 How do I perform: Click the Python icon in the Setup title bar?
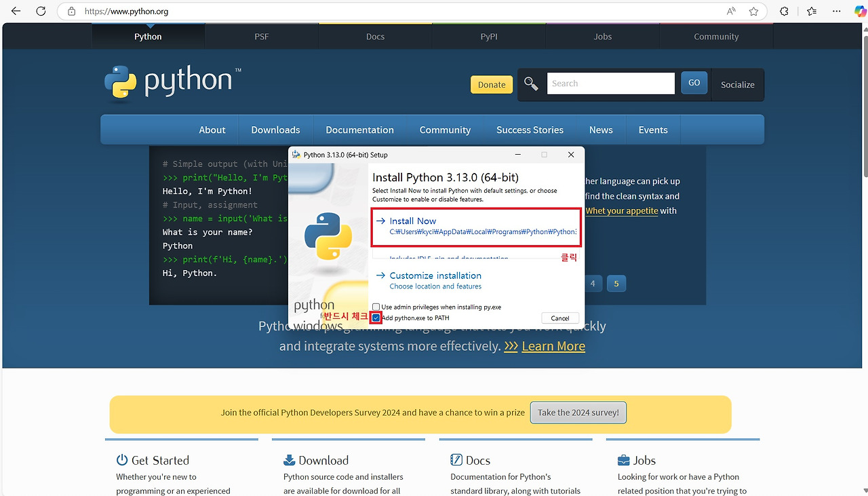296,155
